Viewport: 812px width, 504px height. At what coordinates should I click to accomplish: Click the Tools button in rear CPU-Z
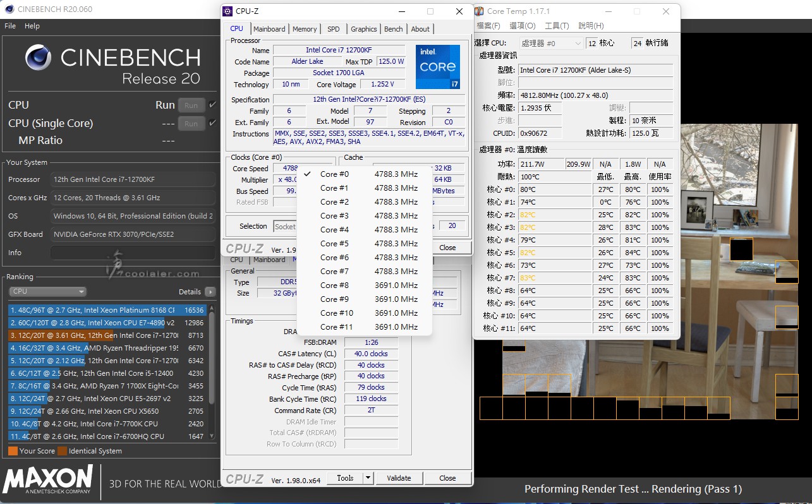pos(346,478)
